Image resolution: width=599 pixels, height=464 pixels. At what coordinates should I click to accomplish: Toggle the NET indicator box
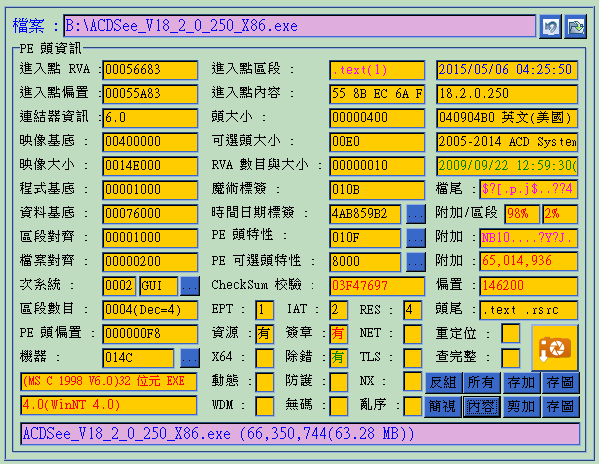click(x=413, y=334)
